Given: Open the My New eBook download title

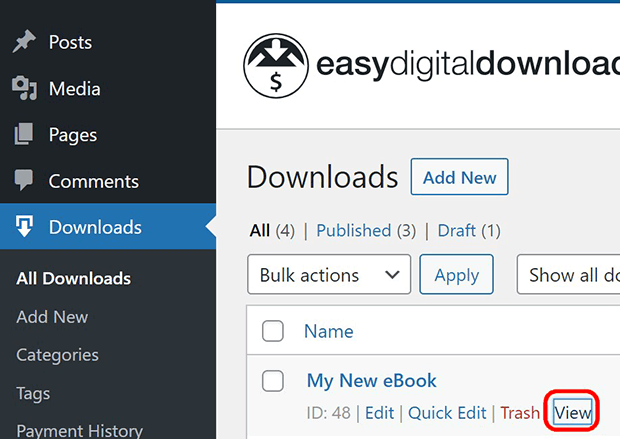Looking at the screenshot, I should (372, 381).
